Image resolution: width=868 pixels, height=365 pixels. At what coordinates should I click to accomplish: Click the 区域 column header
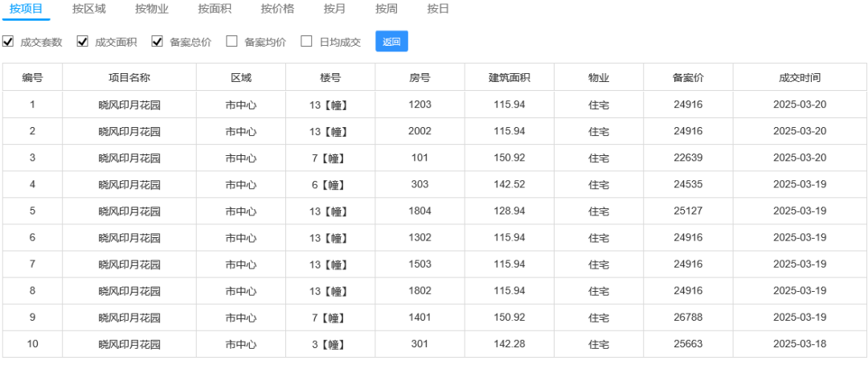click(x=241, y=77)
